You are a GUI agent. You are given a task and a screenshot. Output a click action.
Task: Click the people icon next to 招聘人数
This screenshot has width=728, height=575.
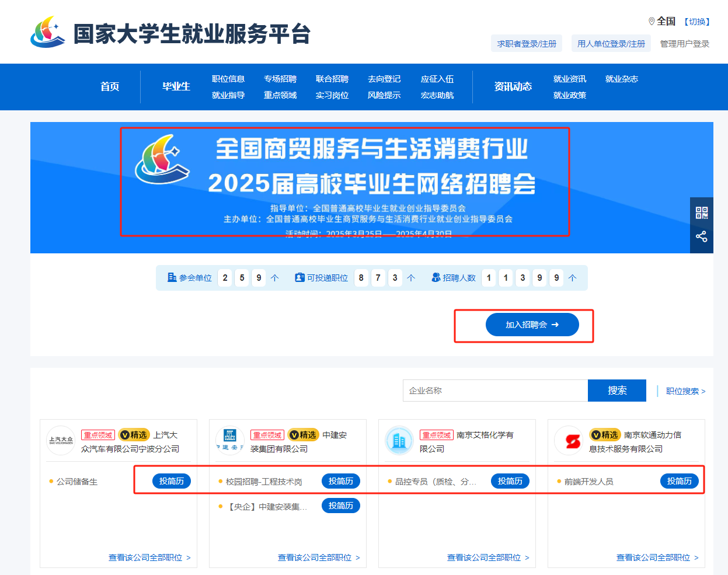[436, 277]
